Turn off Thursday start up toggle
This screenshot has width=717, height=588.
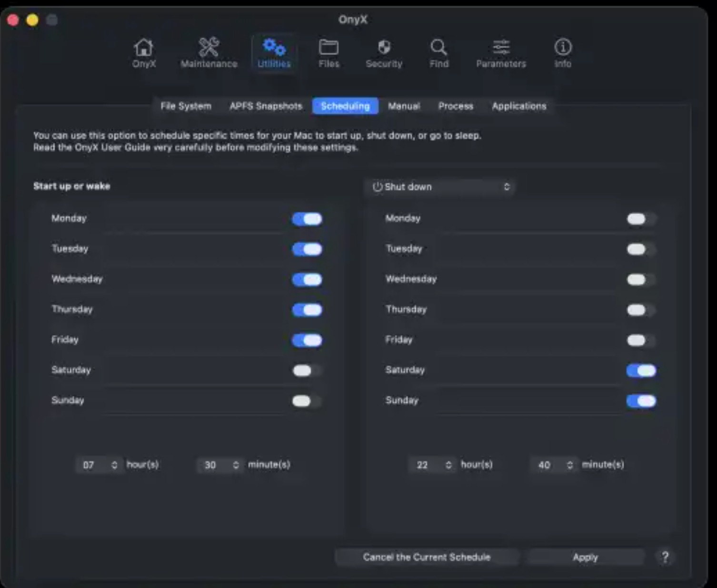click(307, 310)
